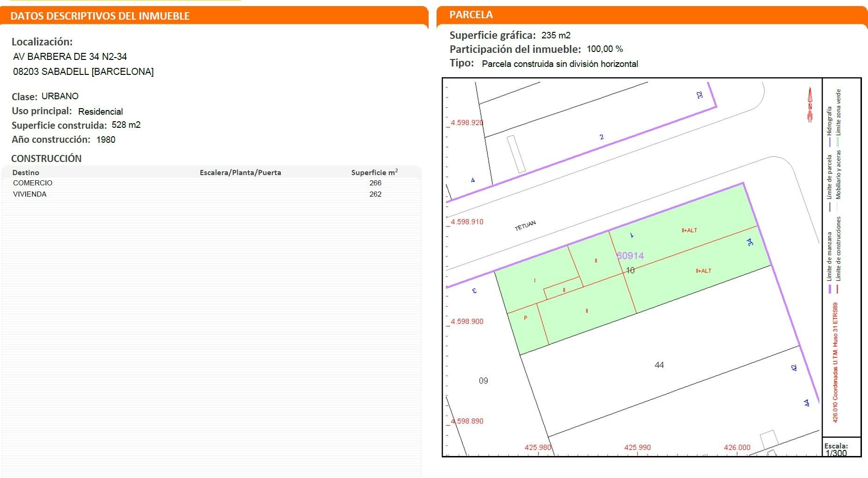Select the Clase value URBANO
The image size is (868, 478).
click(60, 96)
